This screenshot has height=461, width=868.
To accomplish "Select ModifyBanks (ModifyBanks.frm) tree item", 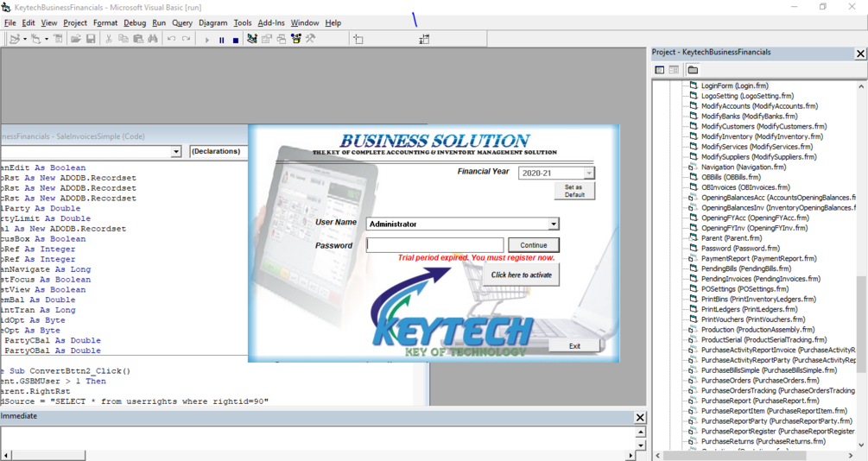I will click(x=749, y=117).
